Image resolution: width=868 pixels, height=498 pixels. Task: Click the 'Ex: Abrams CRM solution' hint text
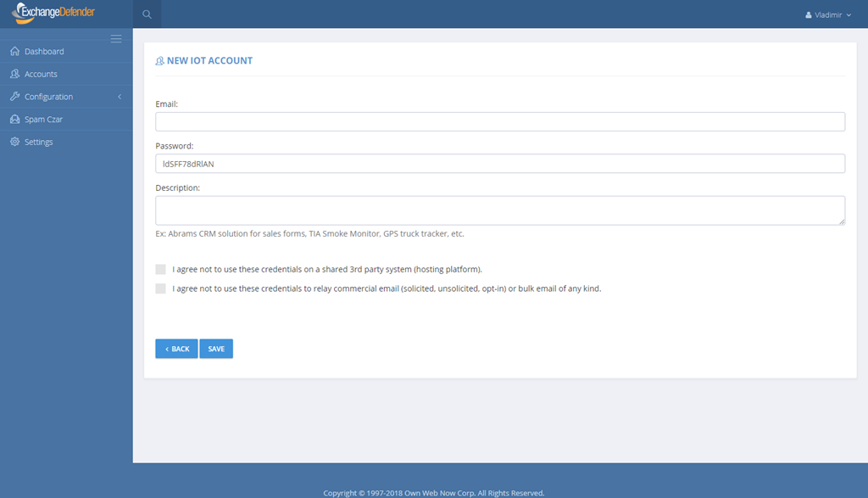pos(310,234)
